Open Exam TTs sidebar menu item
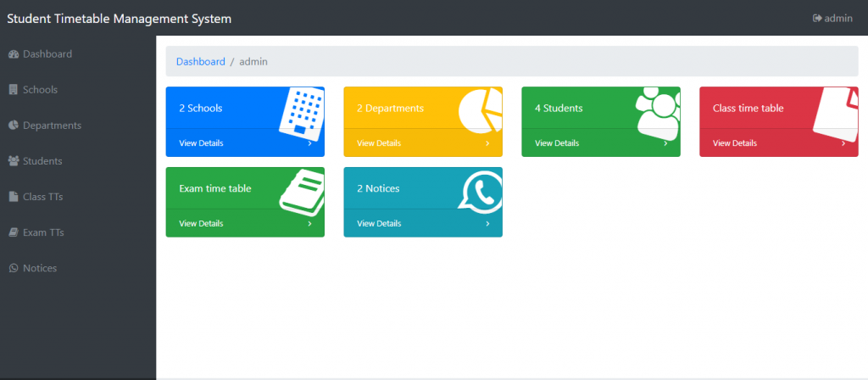Screen dimensions: 868x380 pos(42,232)
